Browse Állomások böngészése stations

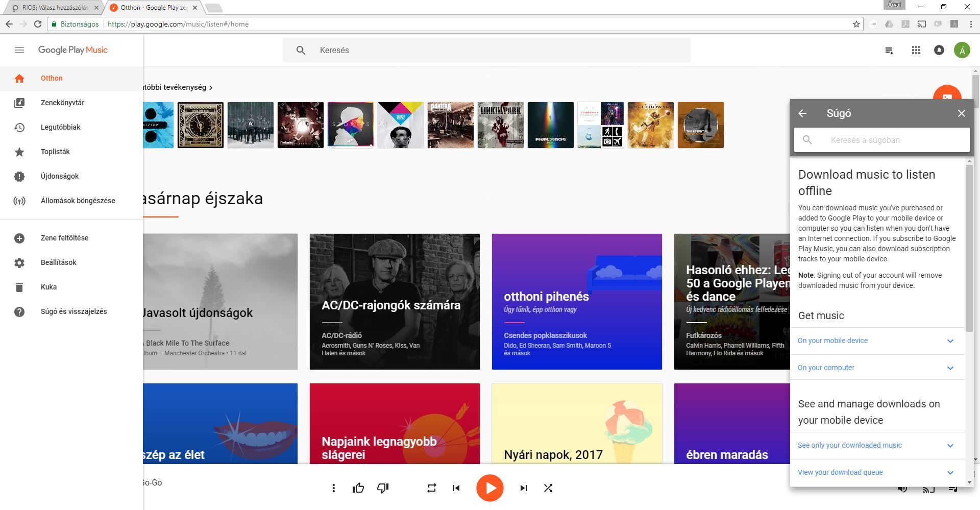click(x=71, y=201)
